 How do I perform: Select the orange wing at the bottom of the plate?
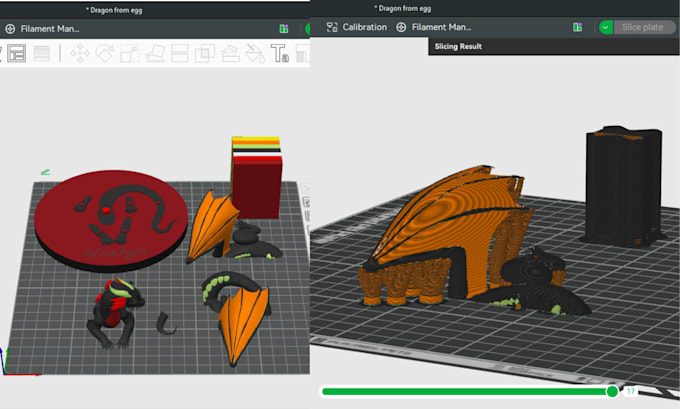[x=243, y=323]
